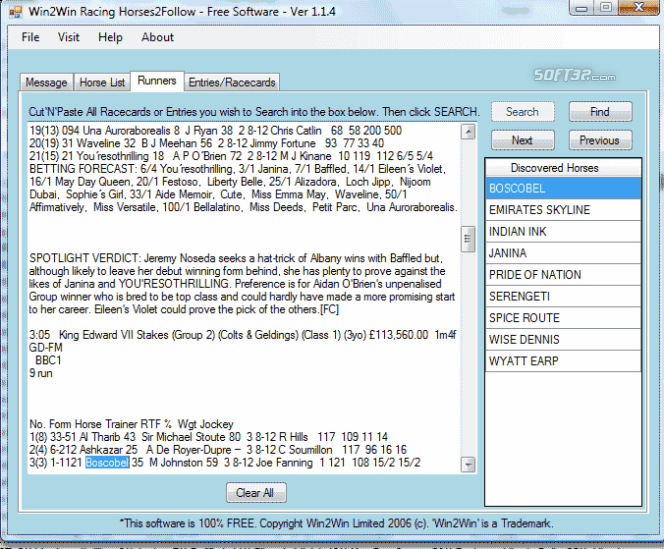Select SPICE ROUTE in the list

pos(563,318)
